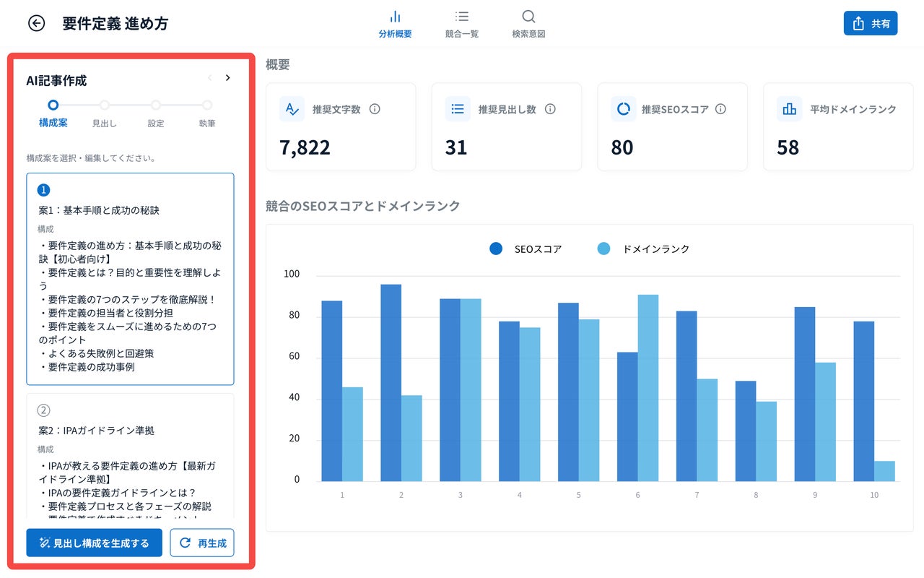Image resolution: width=924 pixels, height=578 pixels.
Task: Select outline option 2 IPAガイドライン準拠
Action: pos(130,455)
